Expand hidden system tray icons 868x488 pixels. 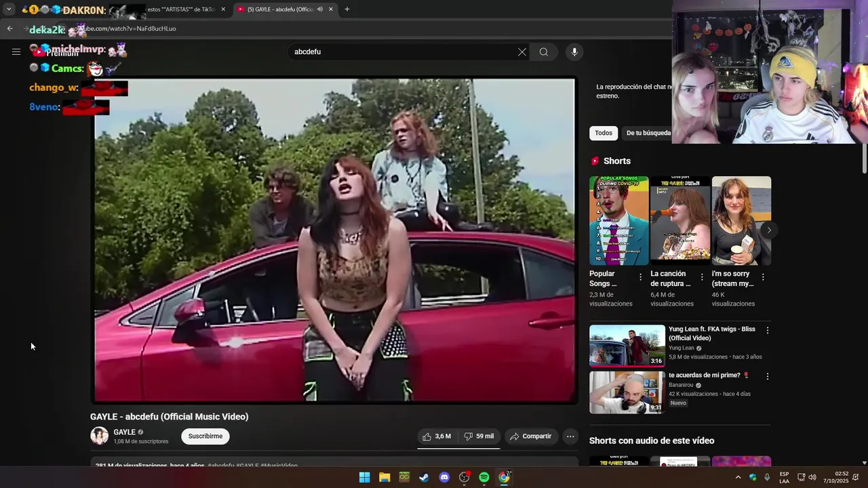pos(738,477)
